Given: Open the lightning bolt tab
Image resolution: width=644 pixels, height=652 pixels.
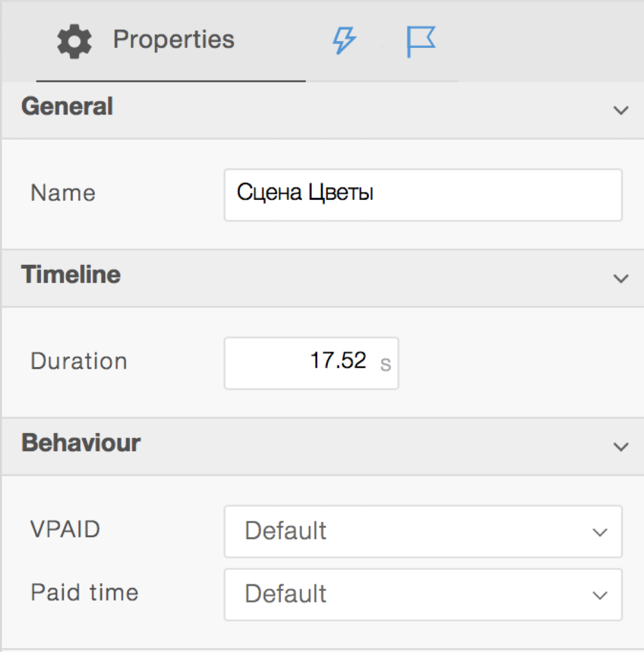Looking at the screenshot, I should 344,41.
